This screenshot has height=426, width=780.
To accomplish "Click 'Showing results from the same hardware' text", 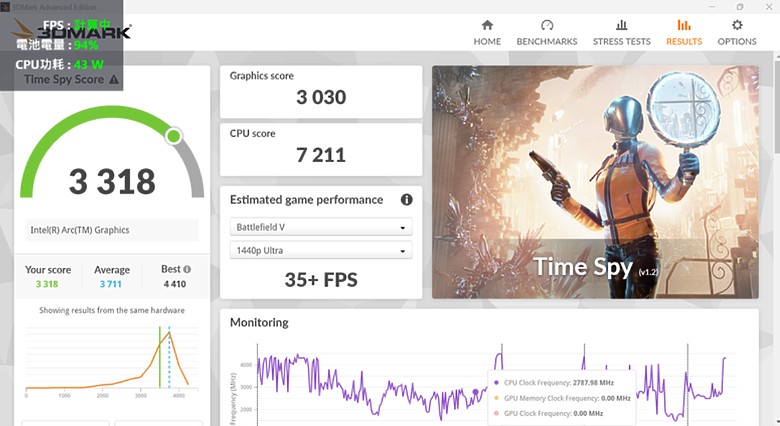I will 112,310.
